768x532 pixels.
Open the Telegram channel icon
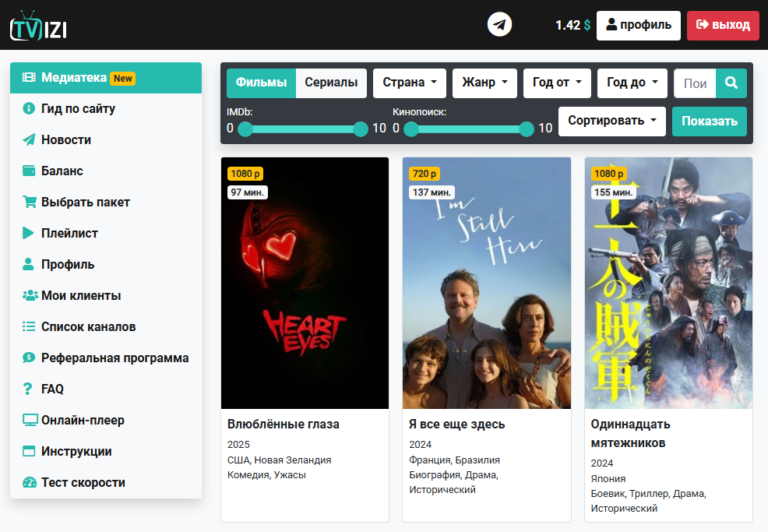(x=499, y=24)
